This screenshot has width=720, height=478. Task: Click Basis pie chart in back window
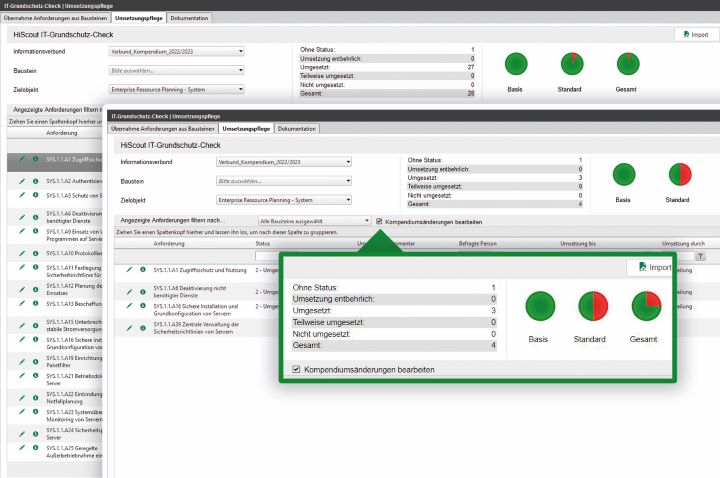(x=516, y=64)
